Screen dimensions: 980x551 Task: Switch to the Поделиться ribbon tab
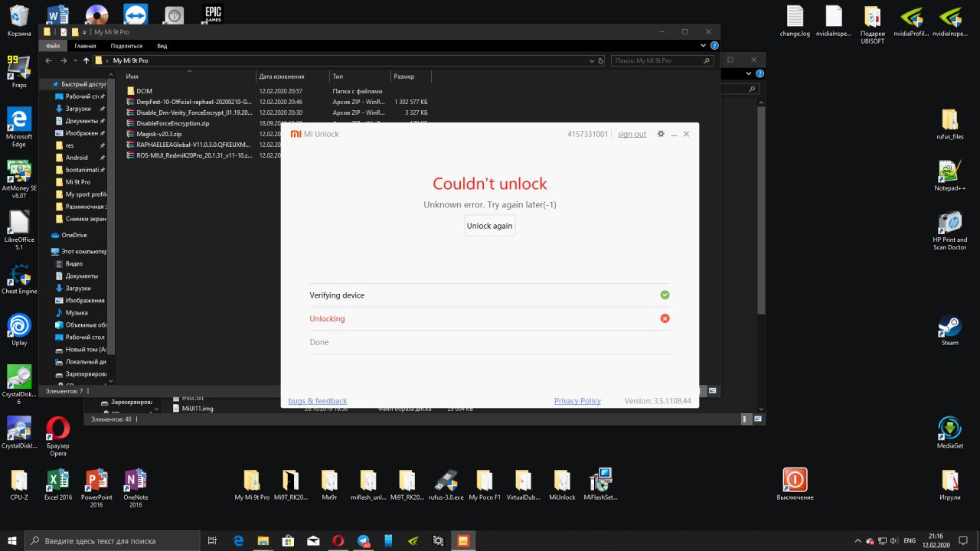(x=126, y=46)
